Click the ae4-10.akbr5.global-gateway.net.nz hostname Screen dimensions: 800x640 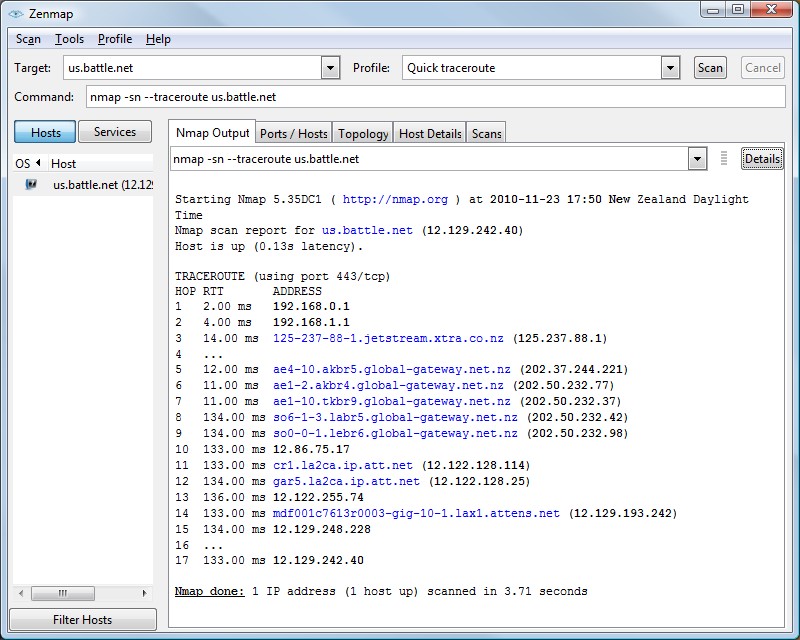coord(391,370)
